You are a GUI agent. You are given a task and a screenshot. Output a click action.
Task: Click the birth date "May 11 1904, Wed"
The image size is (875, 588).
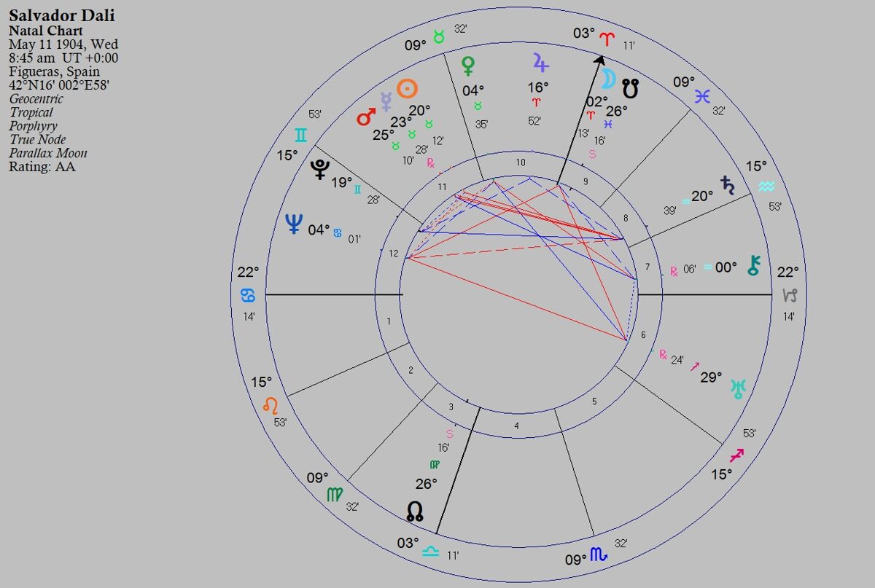point(63,44)
